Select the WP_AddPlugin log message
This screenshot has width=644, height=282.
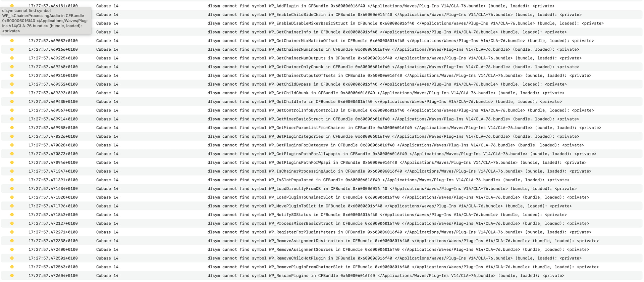point(381,6)
